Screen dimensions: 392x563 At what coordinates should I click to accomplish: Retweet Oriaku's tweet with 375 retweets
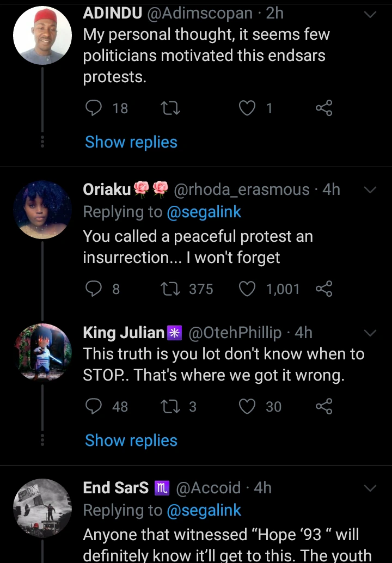(x=171, y=289)
